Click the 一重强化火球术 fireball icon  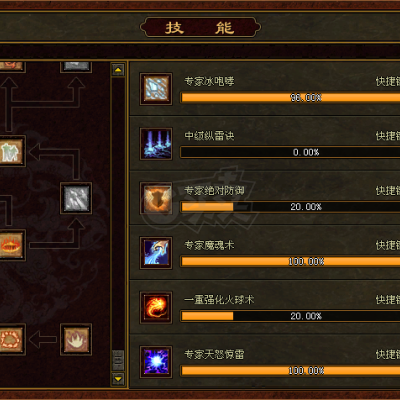click(156, 308)
